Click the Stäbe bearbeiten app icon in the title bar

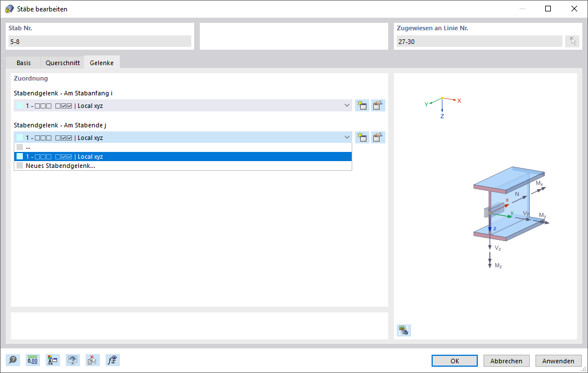coord(9,9)
